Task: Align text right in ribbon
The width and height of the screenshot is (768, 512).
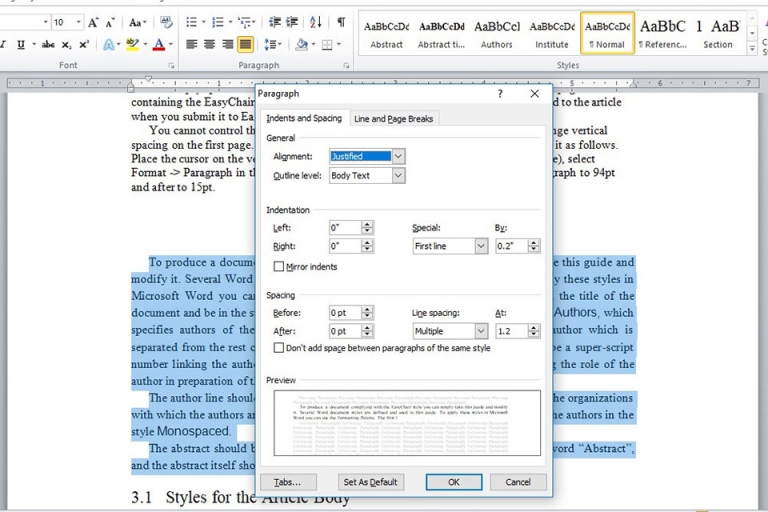Action: (x=227, y=45)
